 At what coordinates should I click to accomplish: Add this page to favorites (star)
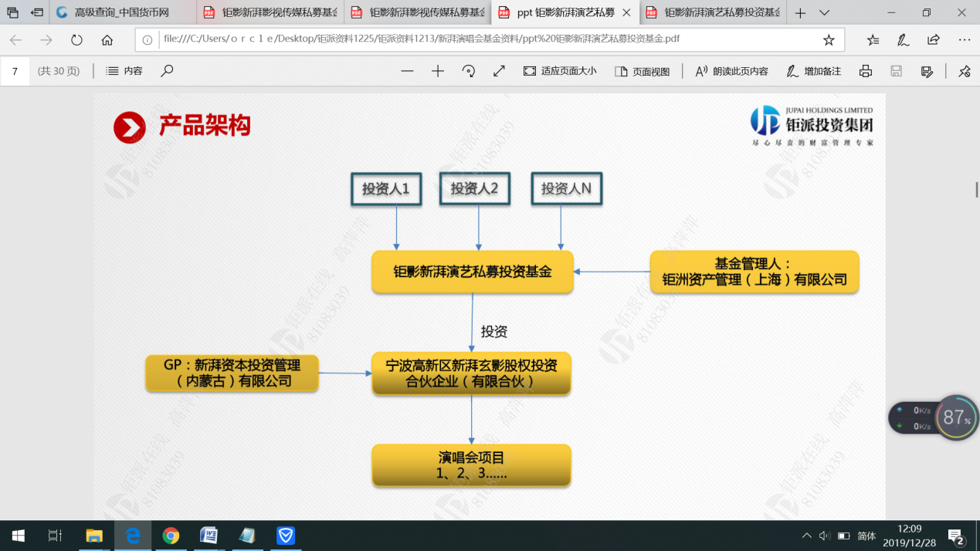coord(829,40)
